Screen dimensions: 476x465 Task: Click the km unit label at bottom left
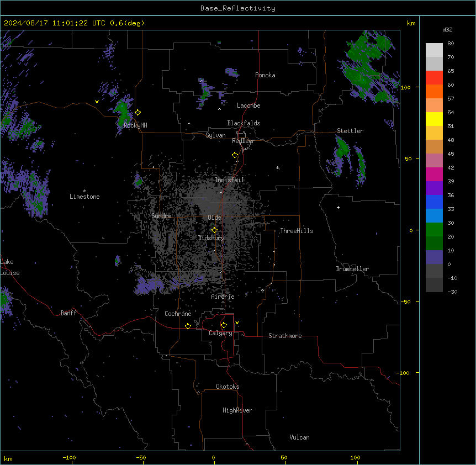pos(8,459)
